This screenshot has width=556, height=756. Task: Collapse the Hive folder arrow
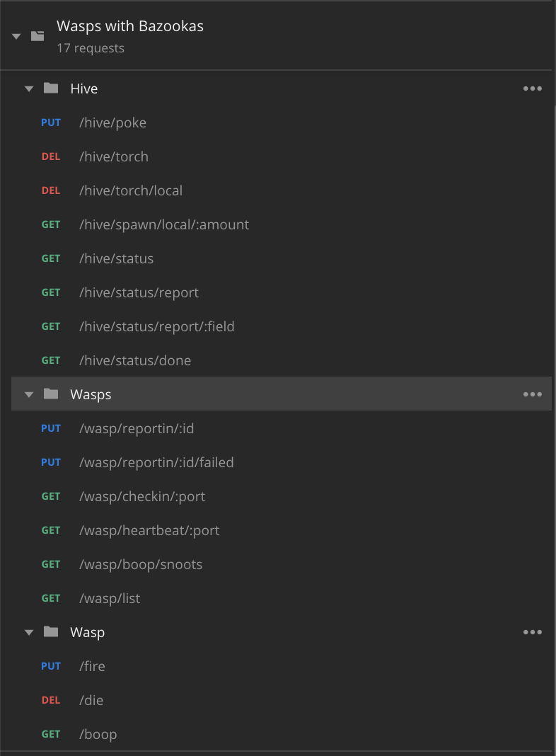coord(29,89)
